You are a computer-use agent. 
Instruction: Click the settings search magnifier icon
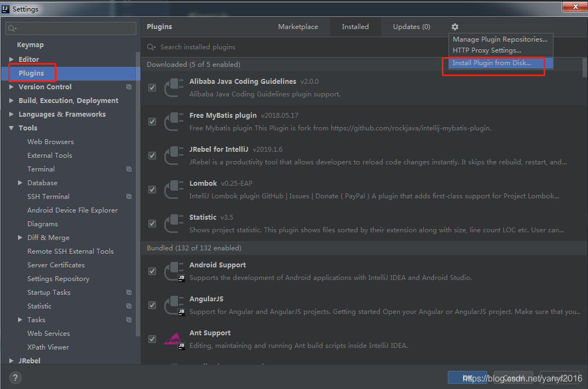click(x=12, y=28)
